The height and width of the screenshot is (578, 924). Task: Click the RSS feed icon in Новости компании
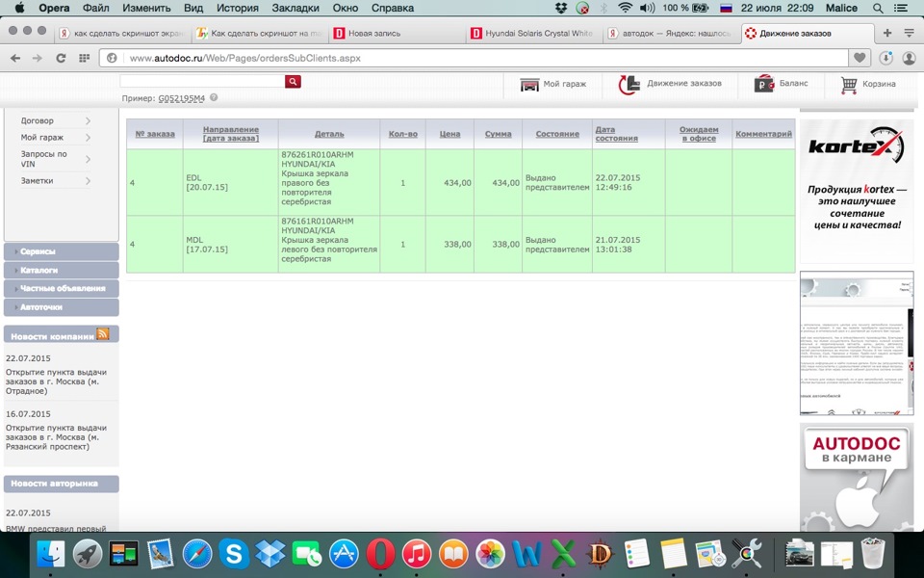click(x=103, y=334)
